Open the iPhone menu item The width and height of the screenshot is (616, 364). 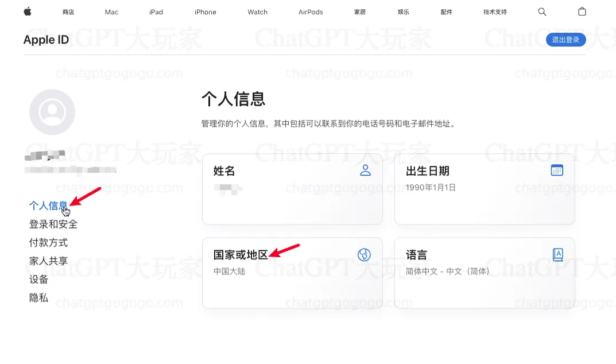(205, 11)
